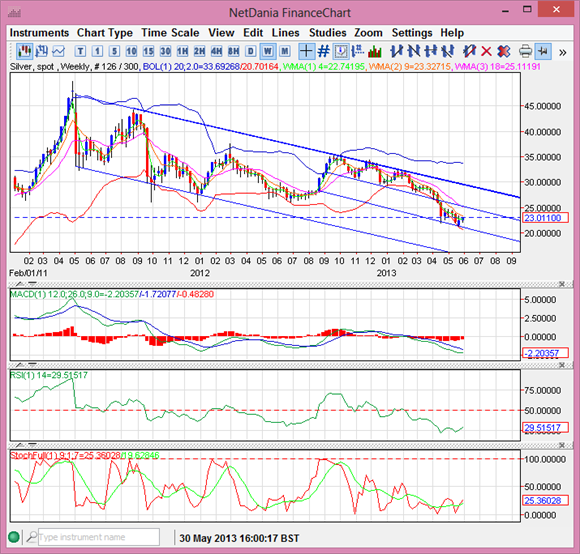Open the Settings menu
Screen dimensions: 580x554
click(x=412, y=33)
